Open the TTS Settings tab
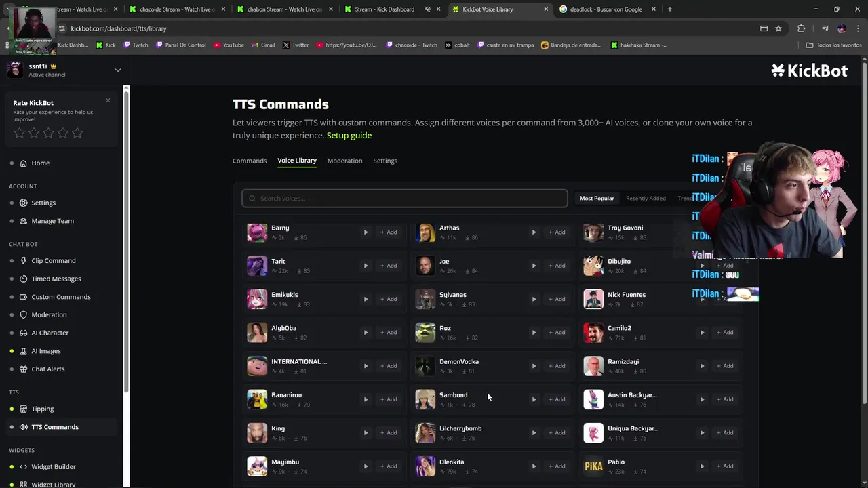This screenshot has width=868, height=488. (385, 161)
